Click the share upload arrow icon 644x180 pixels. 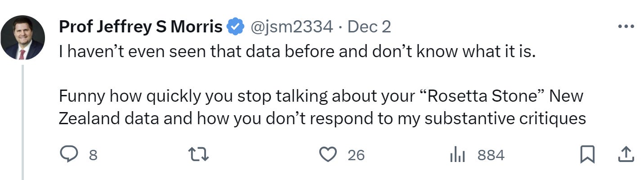pyautogui.click(x=626, y=155)
